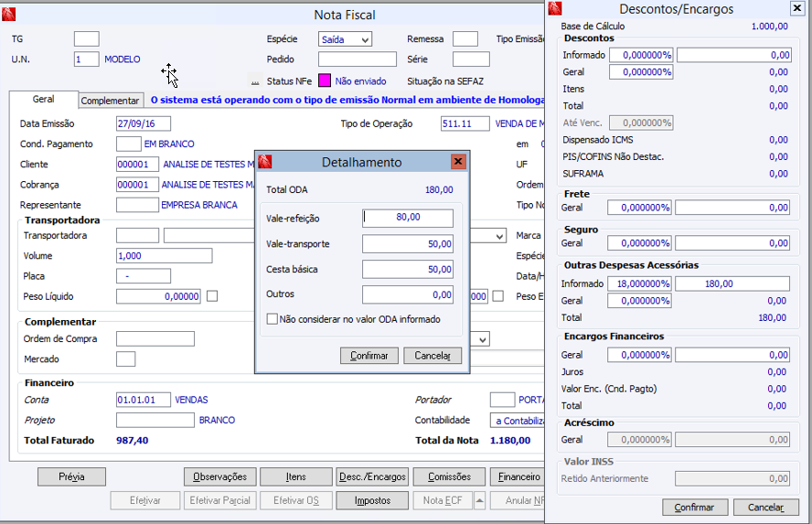Click the Ordem de Compra field
The image size is (812, 524).
[x=155, y=338]
